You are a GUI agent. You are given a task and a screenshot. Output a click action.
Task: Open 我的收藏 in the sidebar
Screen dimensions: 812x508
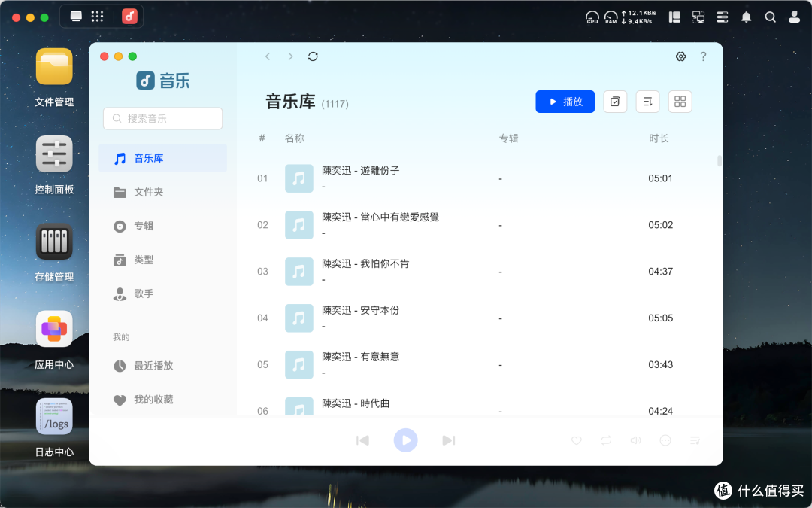(x=162, y=400)
